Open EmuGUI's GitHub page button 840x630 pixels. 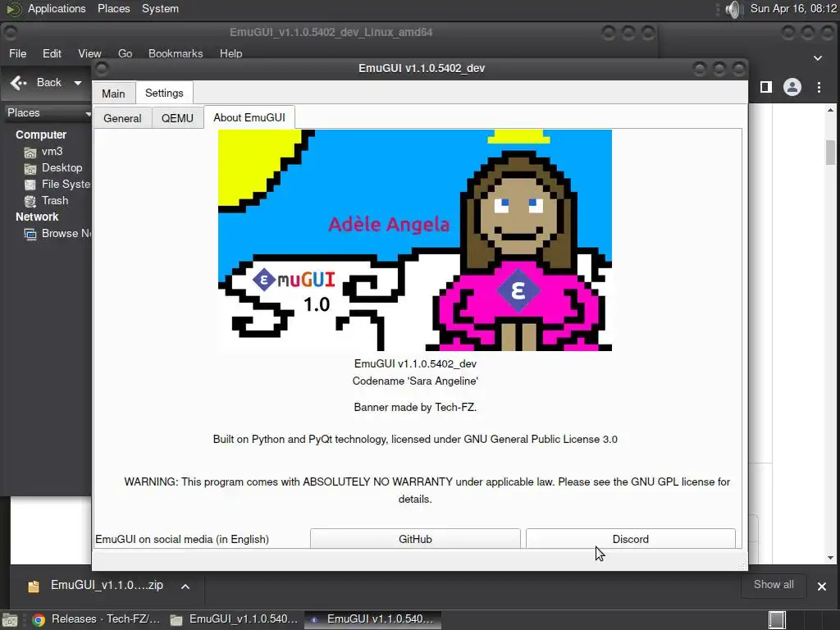[415, 539]
